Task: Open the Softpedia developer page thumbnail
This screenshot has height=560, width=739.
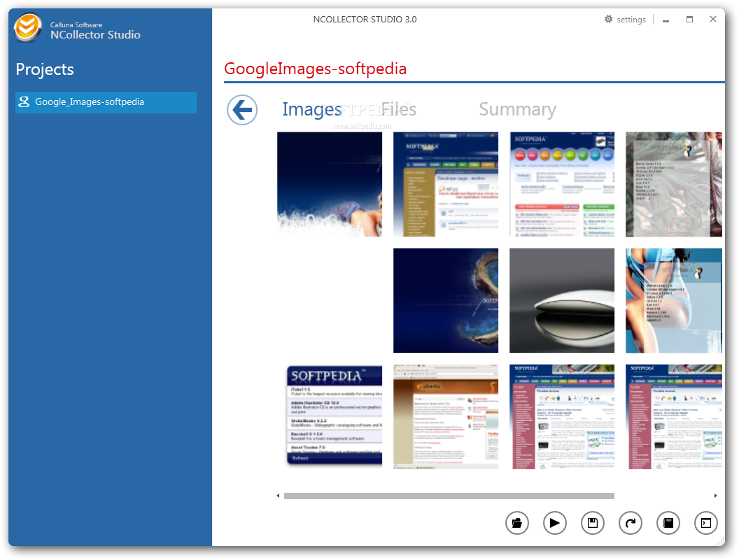Action: 446,184
